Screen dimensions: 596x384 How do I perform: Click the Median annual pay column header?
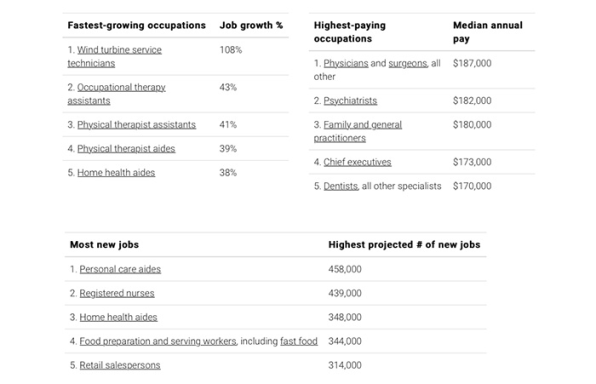[x=488, y=32]
